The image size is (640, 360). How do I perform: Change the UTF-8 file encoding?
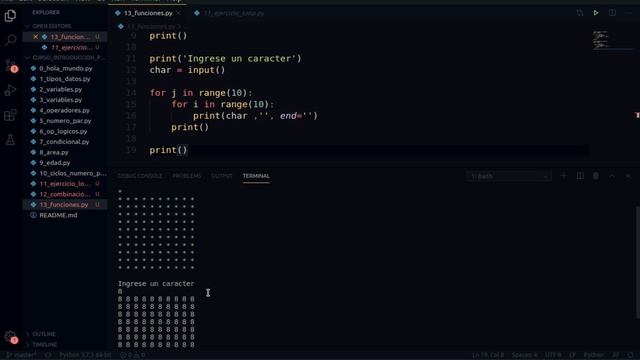coord(553,355)
